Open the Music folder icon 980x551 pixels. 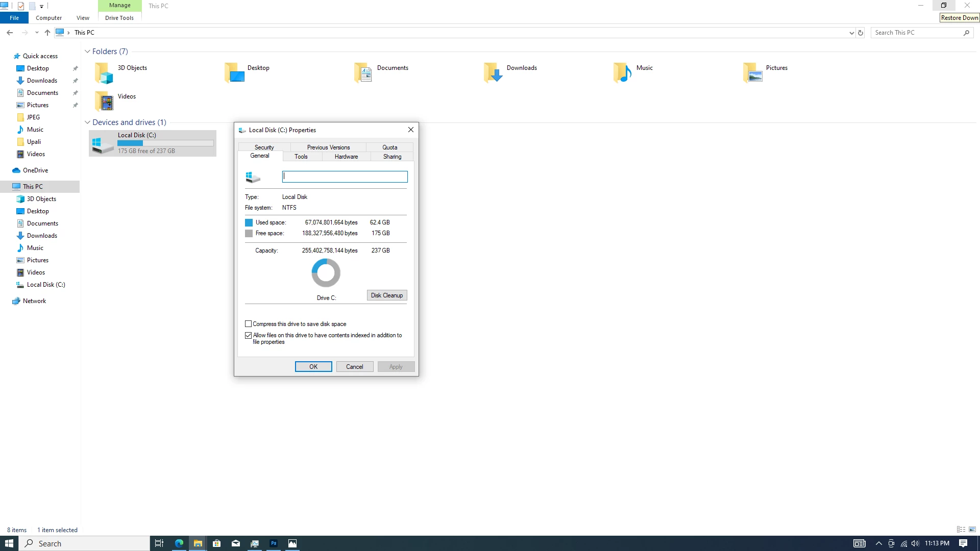point(623,73)
